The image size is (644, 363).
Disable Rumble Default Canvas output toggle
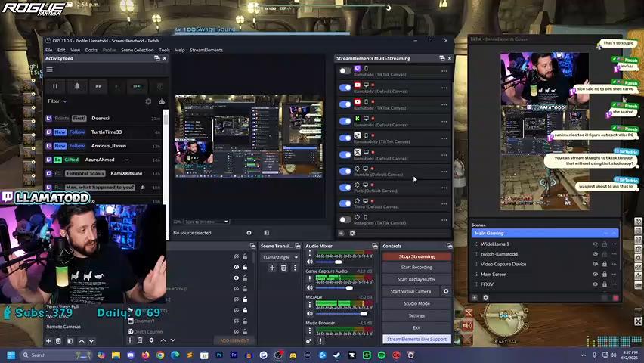pos(345,172)
